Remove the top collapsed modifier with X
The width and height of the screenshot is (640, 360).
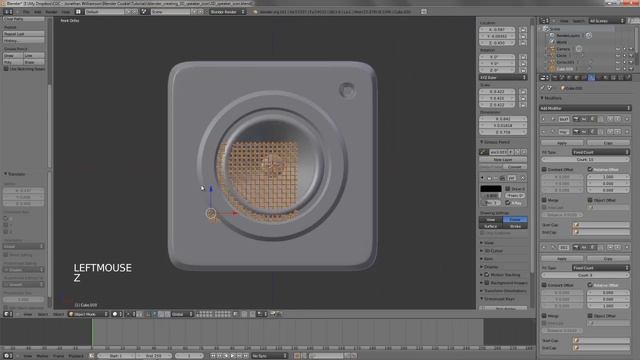click(x=627, y=119)
